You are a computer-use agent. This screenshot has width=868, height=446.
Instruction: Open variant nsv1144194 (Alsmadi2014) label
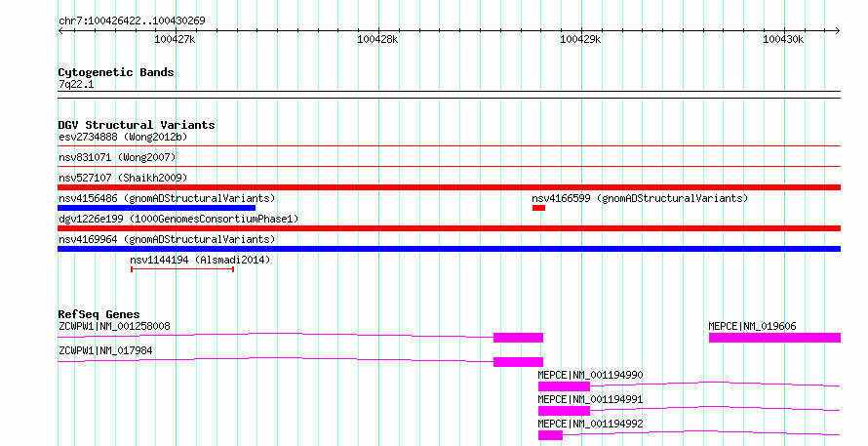click(x=200, y=260)
